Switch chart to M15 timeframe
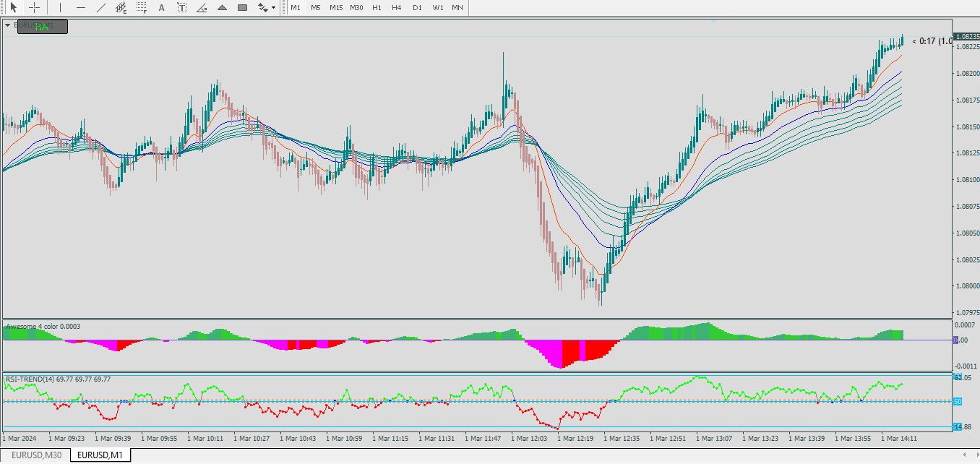The height and width of the screenshot is (464, 980). pos(336,7)
